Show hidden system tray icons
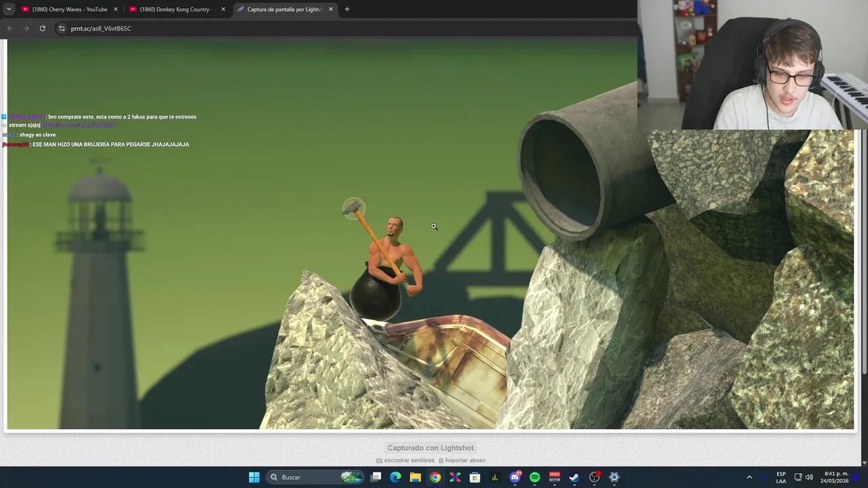 749,477
